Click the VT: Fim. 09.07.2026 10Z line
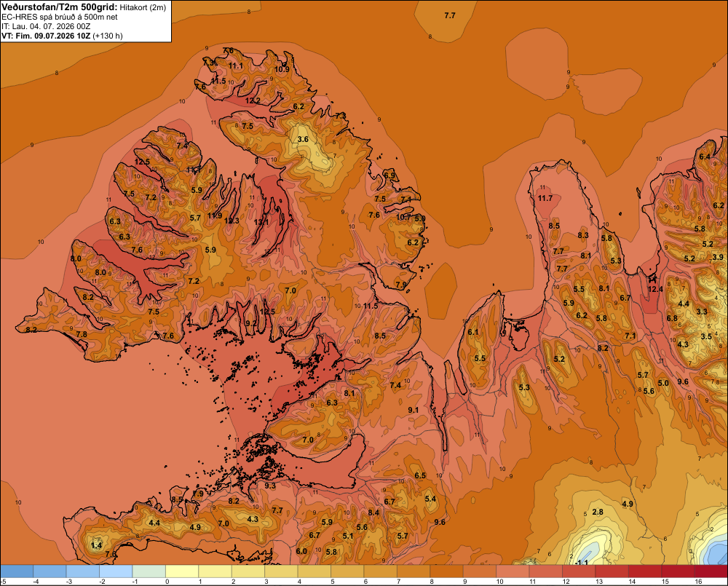The image size is (728, 586). coord(46,36)
